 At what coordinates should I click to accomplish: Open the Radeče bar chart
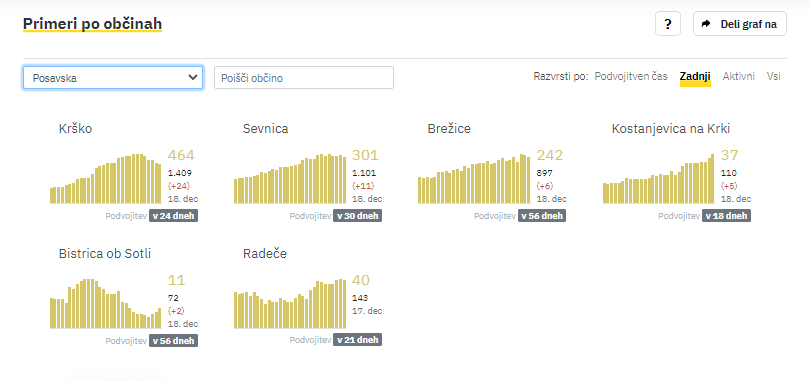[290, 304]
